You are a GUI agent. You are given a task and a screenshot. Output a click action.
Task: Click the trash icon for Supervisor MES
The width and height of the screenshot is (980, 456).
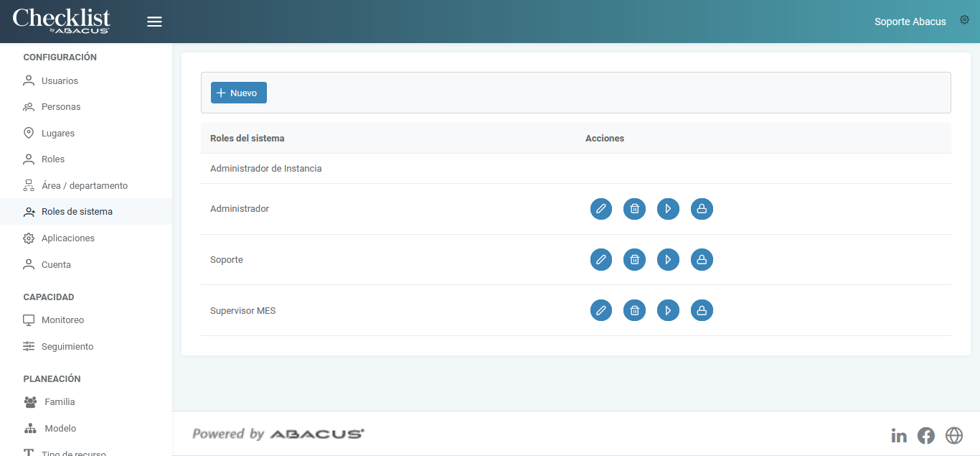(x=634, y=311)
